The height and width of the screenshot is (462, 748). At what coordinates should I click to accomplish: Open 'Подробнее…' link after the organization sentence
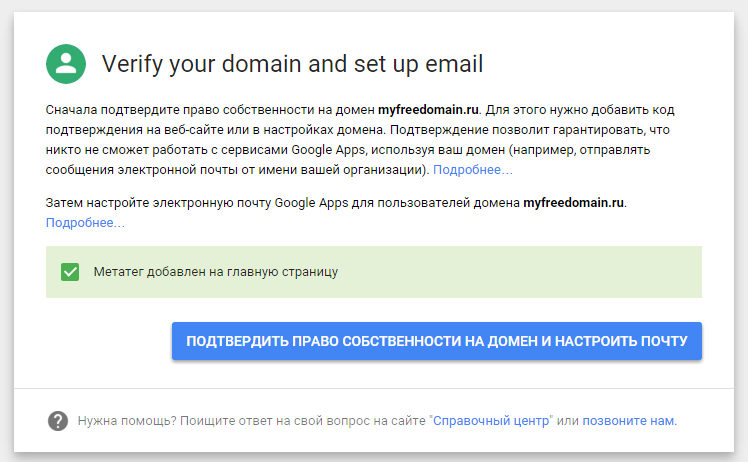(x=473, y=170)
